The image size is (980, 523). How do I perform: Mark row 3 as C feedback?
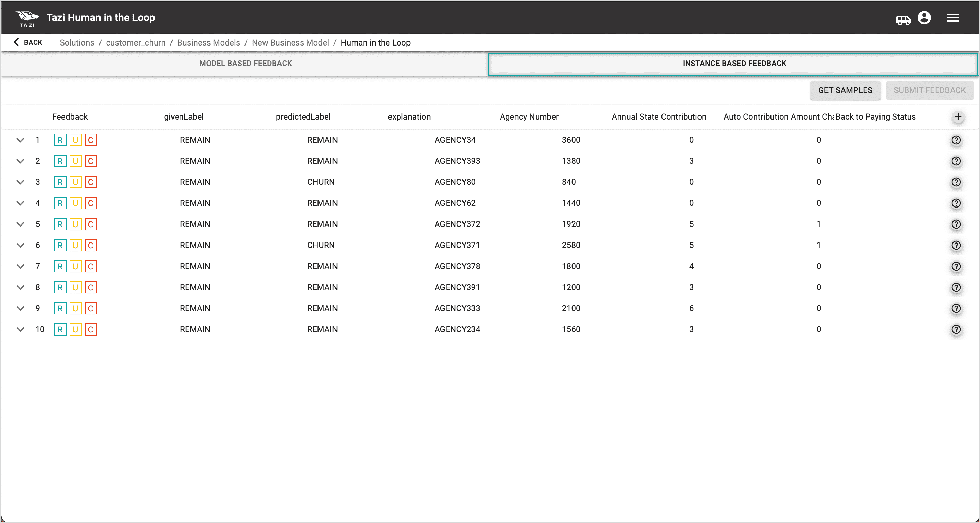pyautogui.click(x=91, y=182)
